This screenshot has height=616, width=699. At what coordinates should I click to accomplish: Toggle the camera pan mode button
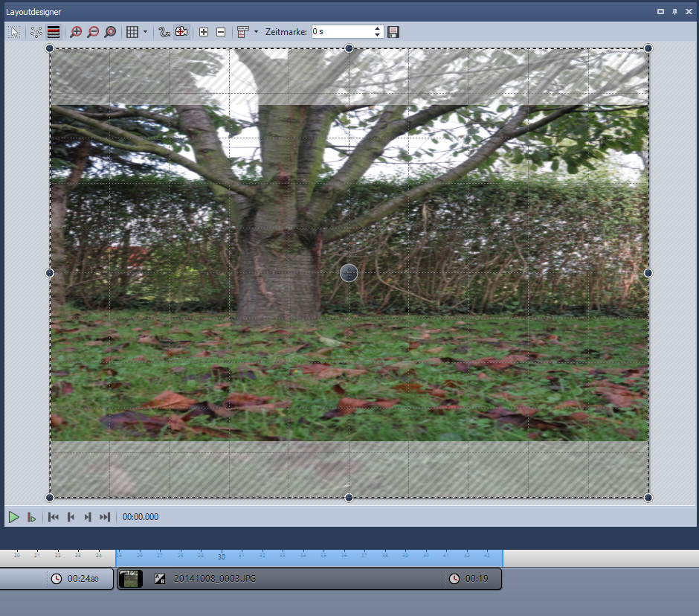pyautogui.click(x=181, y=32)
